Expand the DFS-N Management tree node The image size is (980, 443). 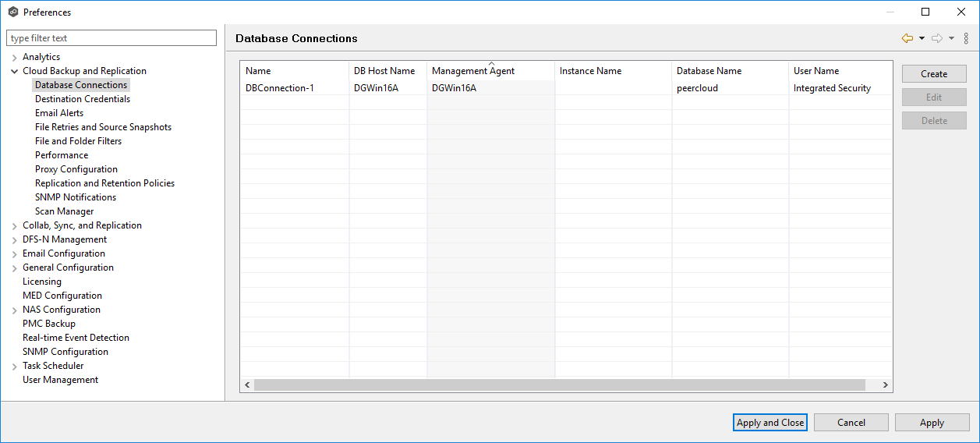(x=15, y=239)
